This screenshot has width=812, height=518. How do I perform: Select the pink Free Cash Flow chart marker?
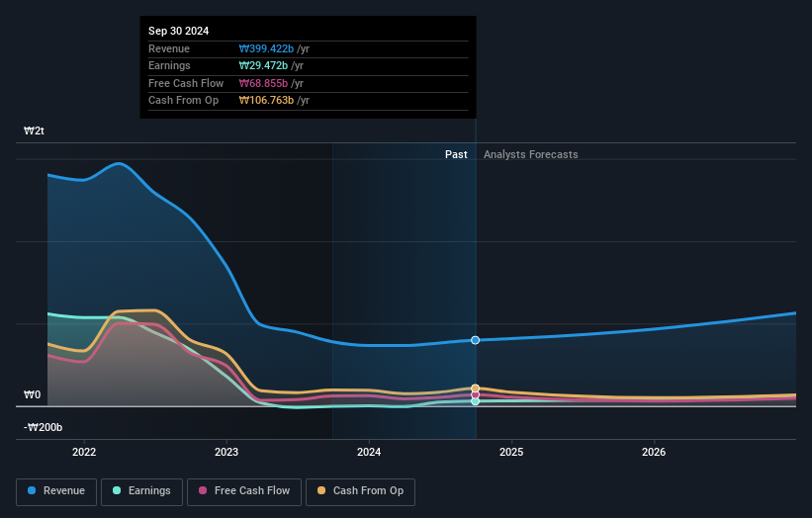click(476, 394)
